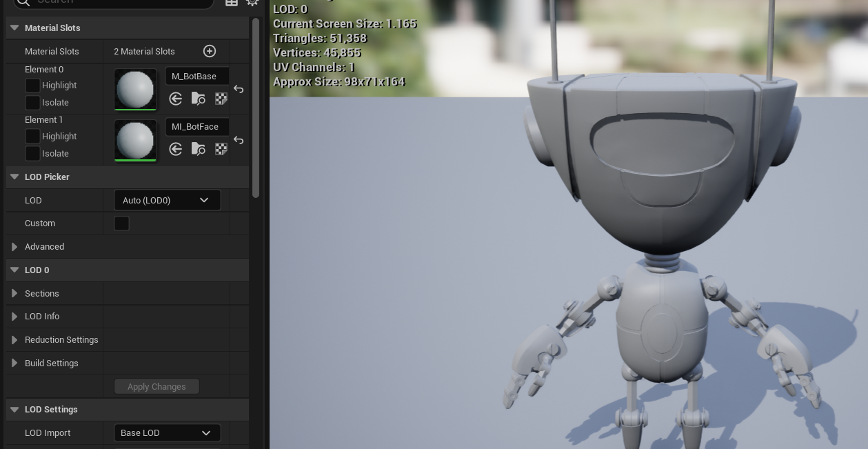The height and width of the screenshot is (449, 868).
Task: Click the 'LOD Import' label
Action: [48, 433]
